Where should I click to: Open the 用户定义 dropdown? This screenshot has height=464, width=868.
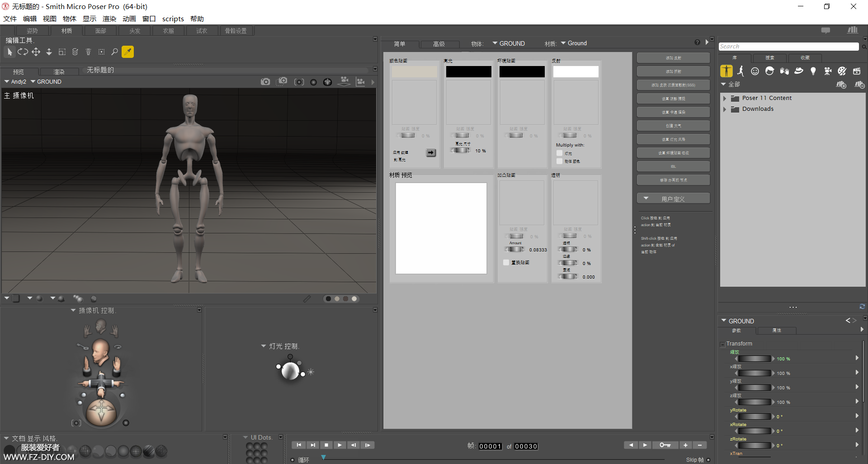click(673, 199)
